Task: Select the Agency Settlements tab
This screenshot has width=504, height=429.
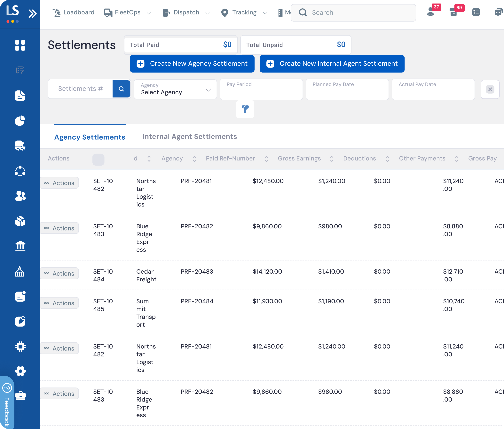Action: click(x=90, y=137)
